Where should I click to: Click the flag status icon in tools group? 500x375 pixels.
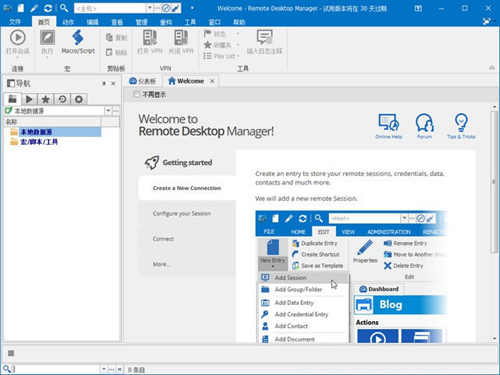[208, 34]
